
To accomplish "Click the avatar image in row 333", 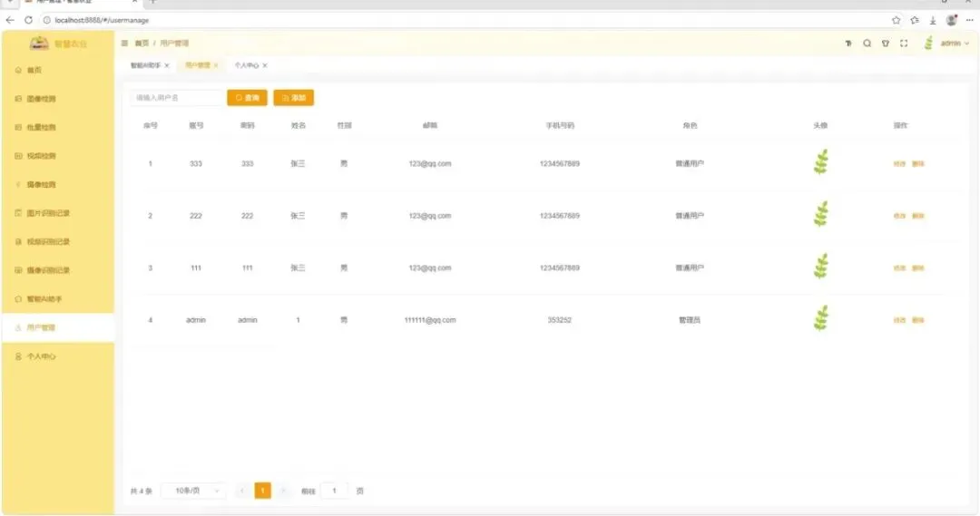I will 820,162.
